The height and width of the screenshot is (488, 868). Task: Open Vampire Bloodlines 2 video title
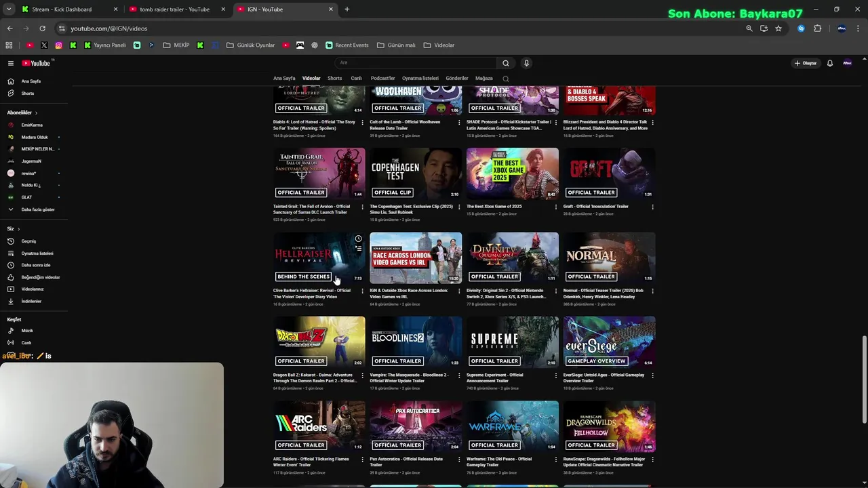coord(409,378)
